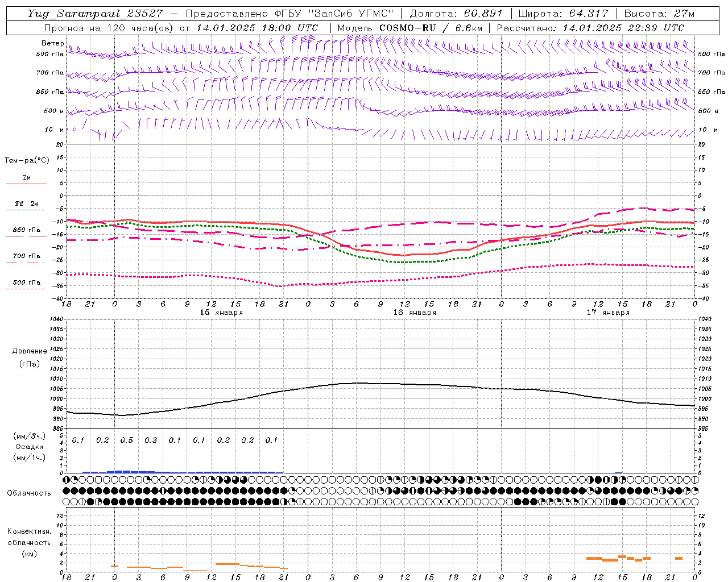Click the Ветер panel label
Image resolution: width=728 pixels, height=582 pixels.
tap(52, 43)
